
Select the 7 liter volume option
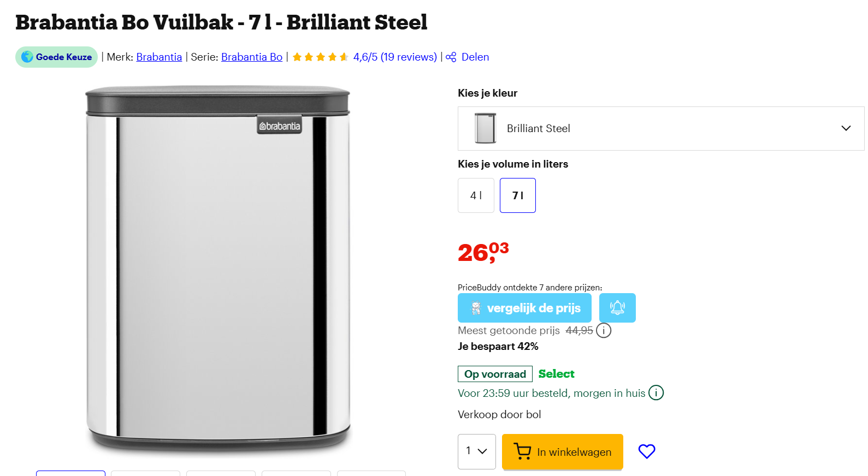click(x=517, y=195)
